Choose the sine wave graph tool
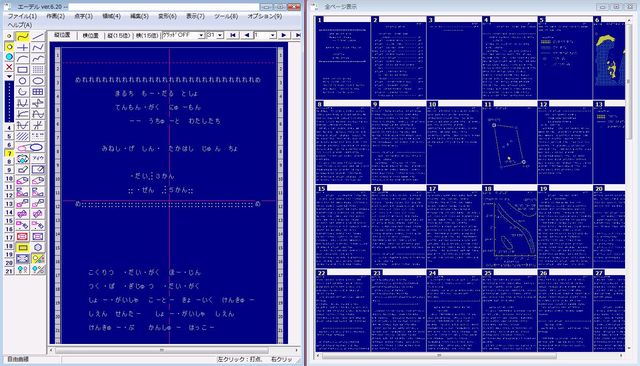This screenshot has width=640, height=366. (x=38, y=114)
